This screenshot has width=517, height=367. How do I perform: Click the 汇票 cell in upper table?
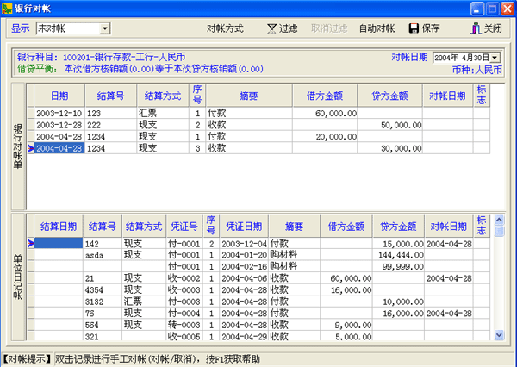[163, 113]
